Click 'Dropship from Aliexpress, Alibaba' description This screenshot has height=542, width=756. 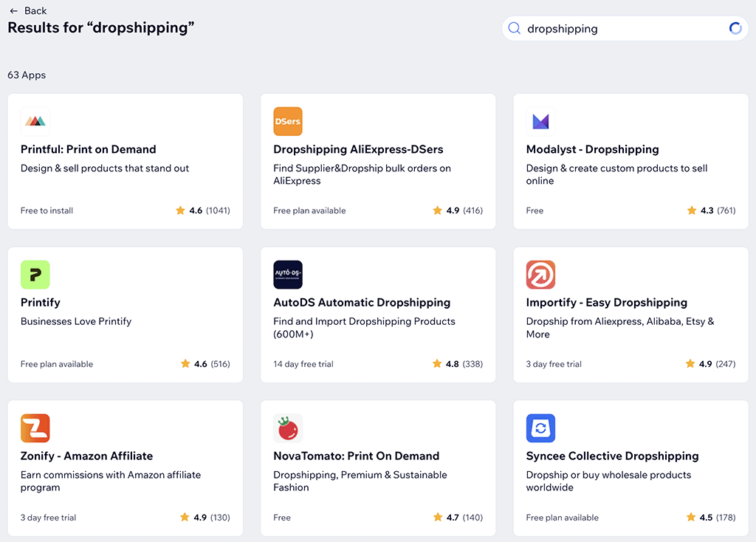point(620,328)
